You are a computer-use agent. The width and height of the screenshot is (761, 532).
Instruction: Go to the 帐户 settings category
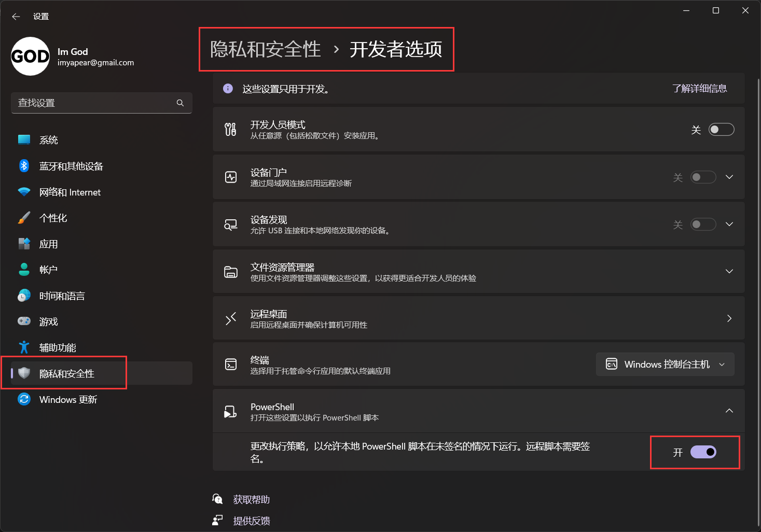[49, 270]
